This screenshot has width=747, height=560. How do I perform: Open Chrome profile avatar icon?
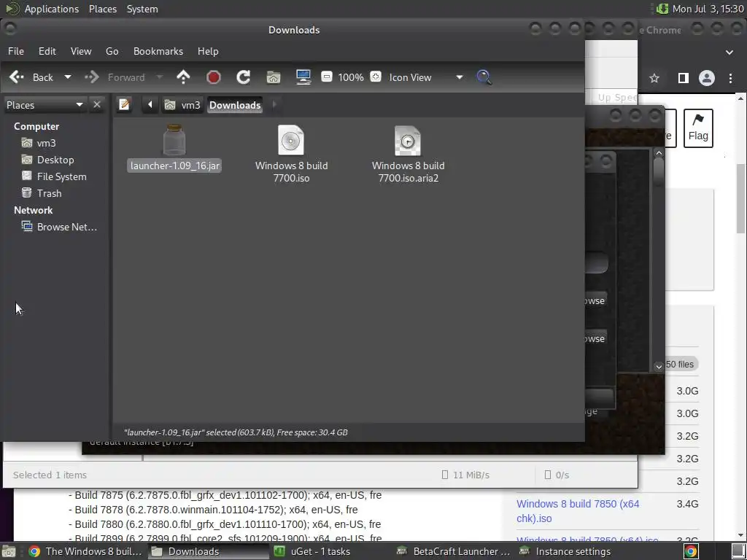pos(706,77)
